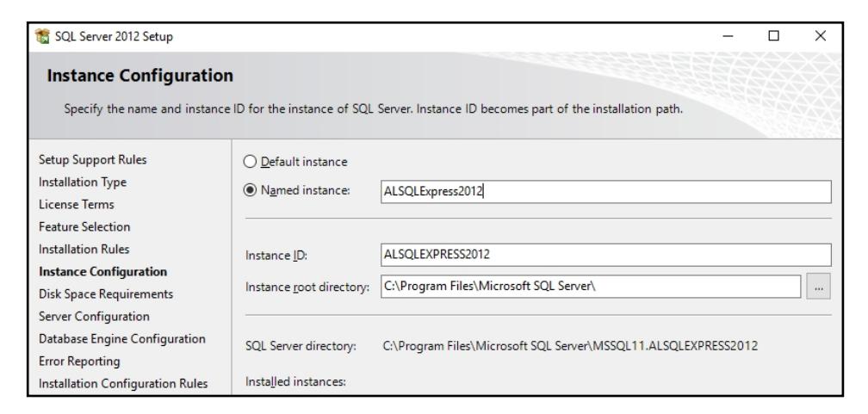
Task: Minimize the SQL Server 2012 Setup window
Action: (728, 36)
